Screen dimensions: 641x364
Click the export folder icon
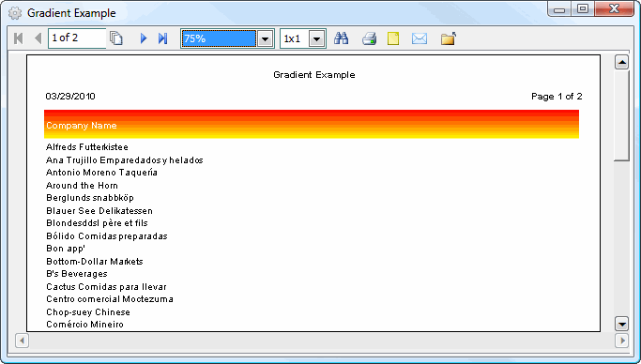click(x=449, y=38)
